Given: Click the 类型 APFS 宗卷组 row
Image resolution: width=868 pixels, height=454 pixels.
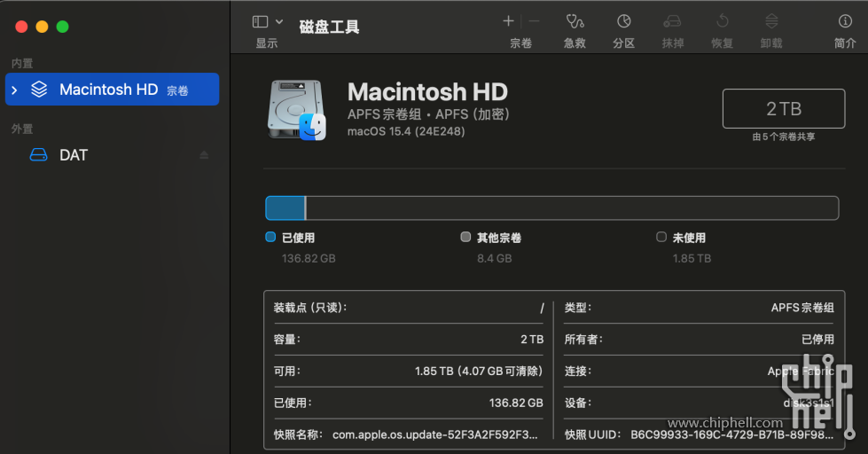Looking at the screenshot, I should [700, 308].
